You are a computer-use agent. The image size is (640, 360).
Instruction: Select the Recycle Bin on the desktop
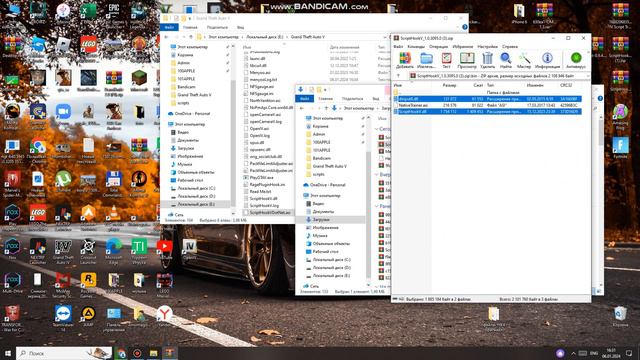click(620, 317)
